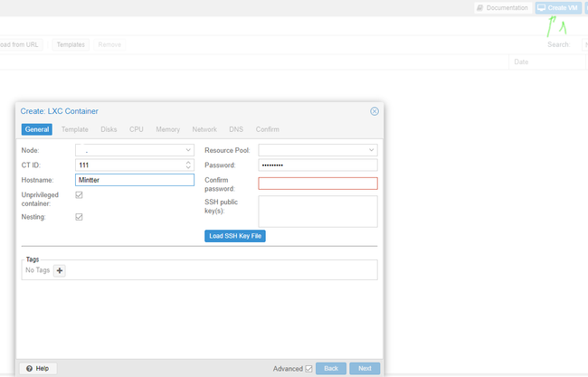Click the Load SSH Key File button
The width and height of the screenshot is (588, 377).
(x=235, y=236)
